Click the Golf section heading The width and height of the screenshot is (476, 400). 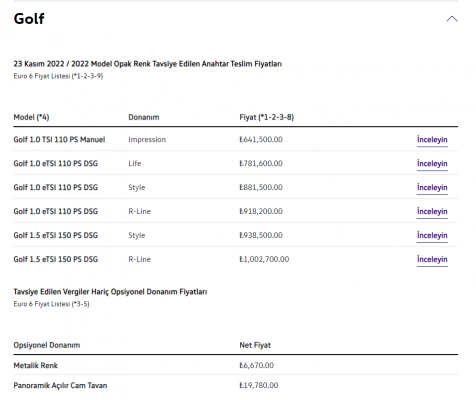point(29,19)
